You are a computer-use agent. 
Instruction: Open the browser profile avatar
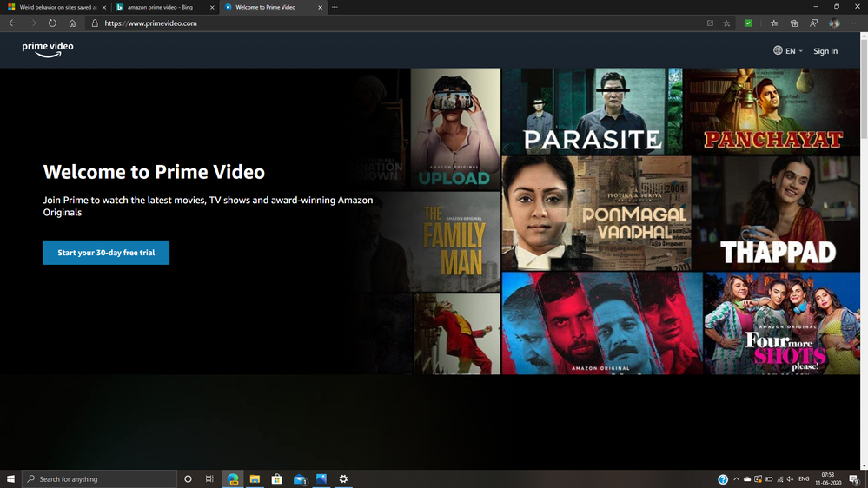[x=834, y=23]
